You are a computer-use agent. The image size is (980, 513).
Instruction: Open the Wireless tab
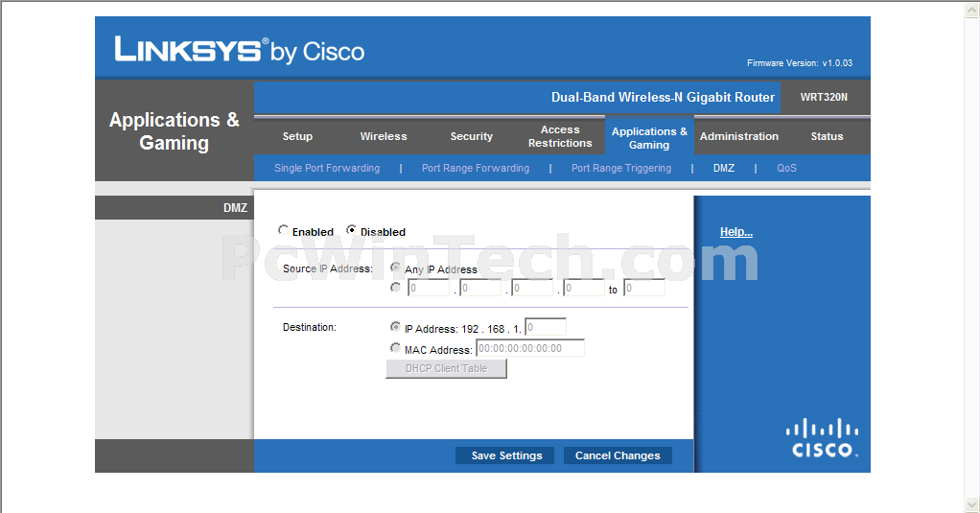coord(384,136)
